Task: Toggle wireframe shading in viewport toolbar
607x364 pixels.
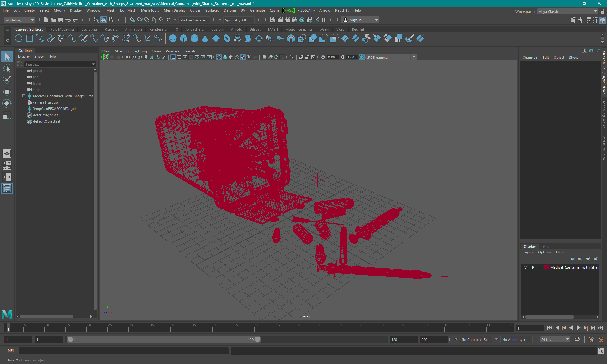Action: pos(219,57)
